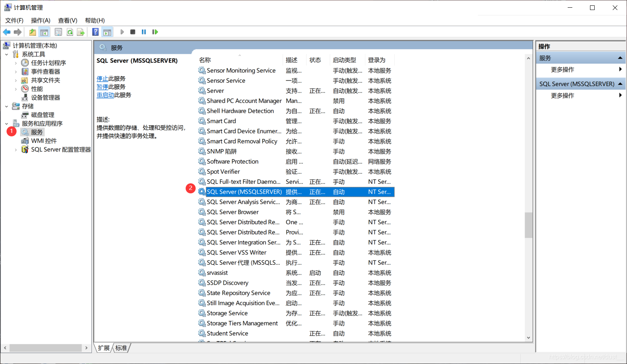The width and height of the screenshot is (627, 364).
Task: Select the SQL Server Browser service row
Action: tap(296, 212)
